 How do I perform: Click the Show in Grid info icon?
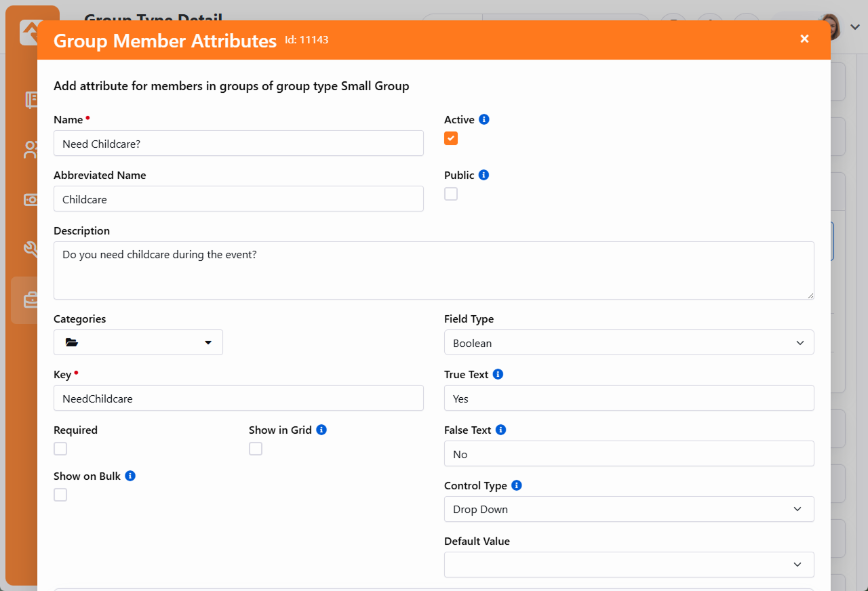click(321, 430)
